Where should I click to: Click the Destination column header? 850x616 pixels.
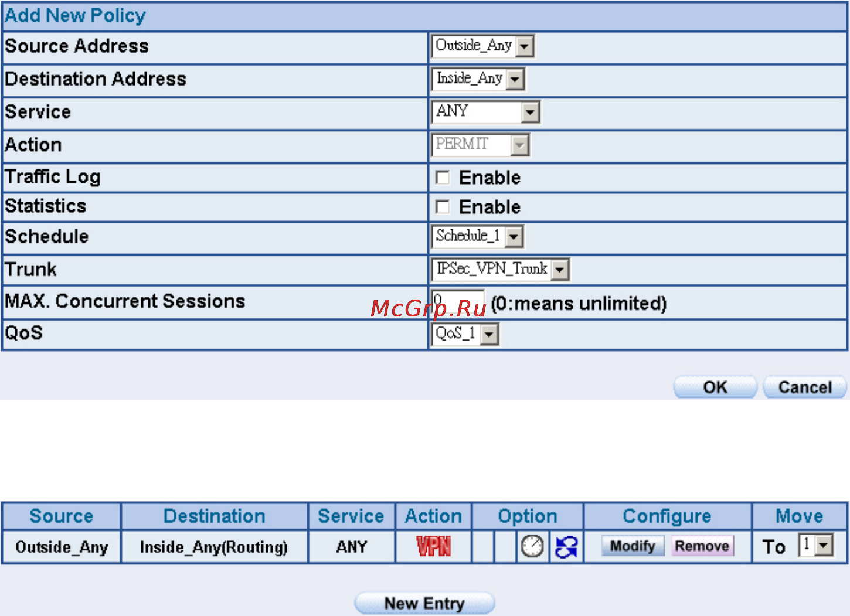coord(215,516)
